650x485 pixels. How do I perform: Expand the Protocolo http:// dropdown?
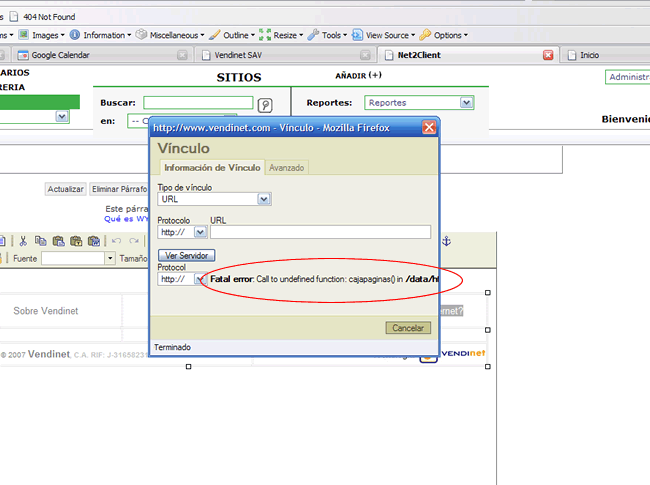coord(201,232)
